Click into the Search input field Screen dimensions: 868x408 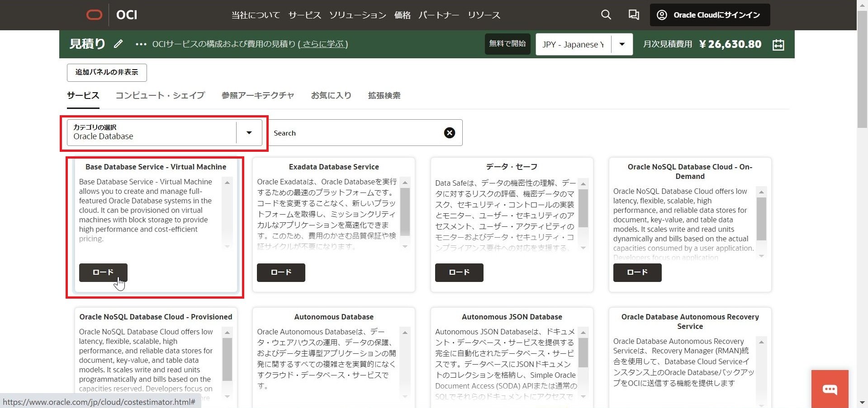click(x=353, y=133)
